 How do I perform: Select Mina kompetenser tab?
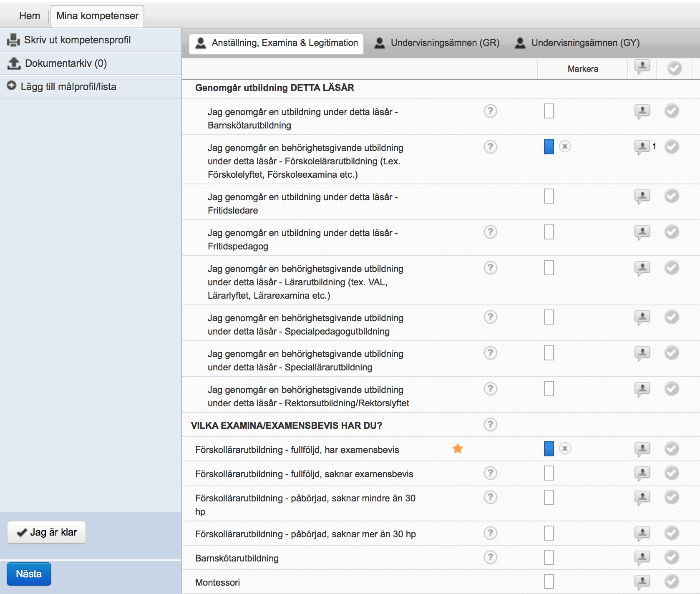97,16
